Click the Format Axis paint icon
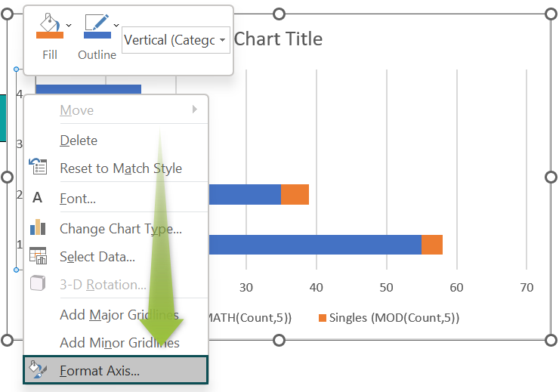559x392 pixels. (38, 370)
